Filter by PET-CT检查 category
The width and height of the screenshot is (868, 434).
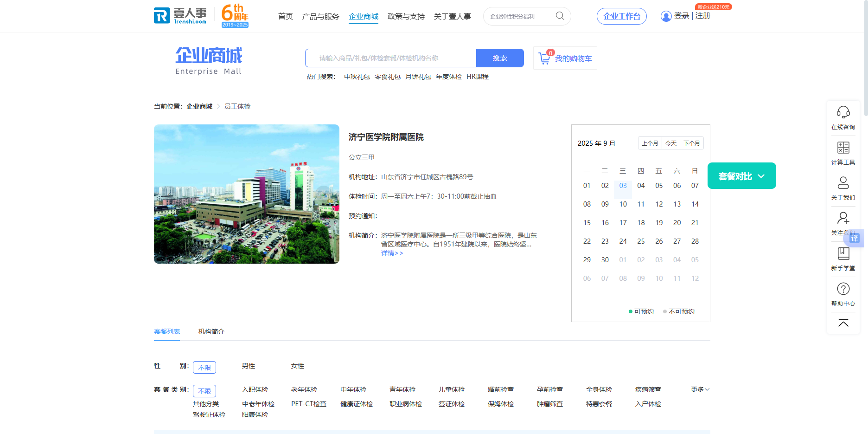[x=309, y=404]
